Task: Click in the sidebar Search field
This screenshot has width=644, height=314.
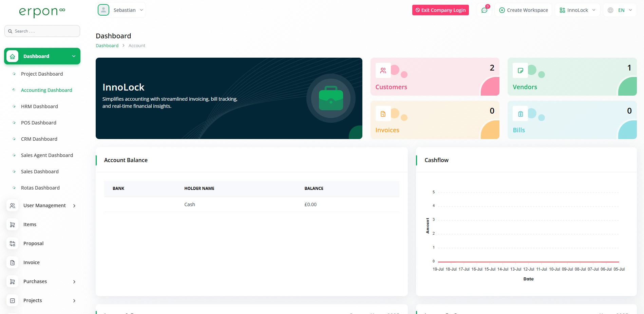Action: tap(42, 31)
